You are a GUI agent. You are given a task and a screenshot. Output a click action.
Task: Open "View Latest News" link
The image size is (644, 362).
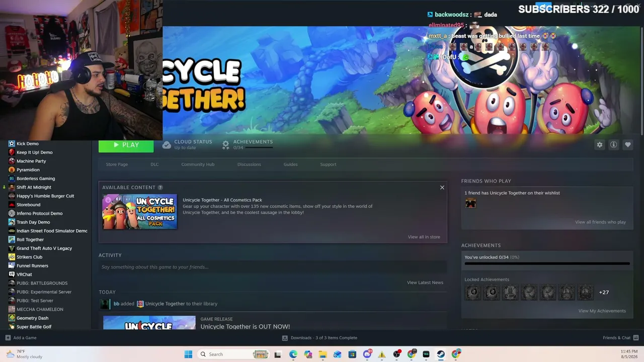pyautogui.click(x=425, y=283)
